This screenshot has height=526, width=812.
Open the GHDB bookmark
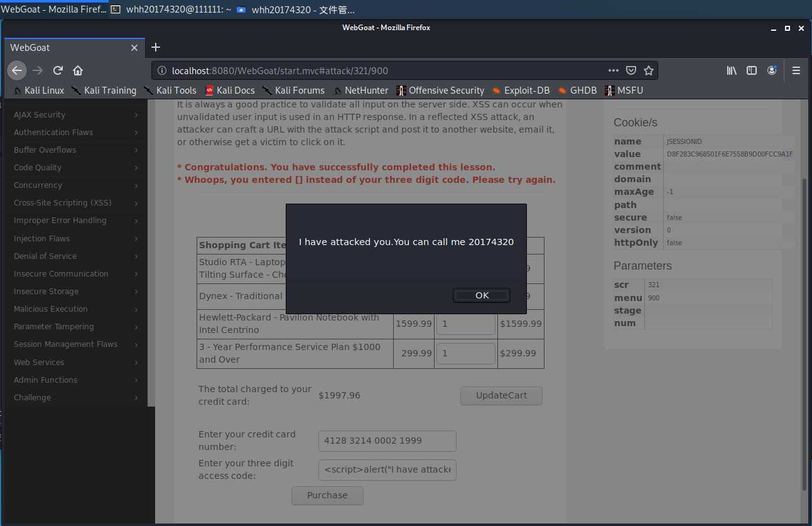(577, 90)
